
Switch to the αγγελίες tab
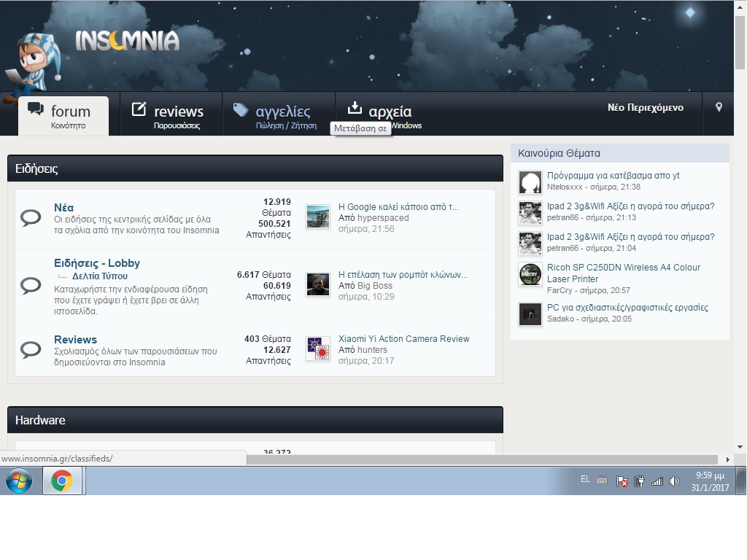(277, 114)
